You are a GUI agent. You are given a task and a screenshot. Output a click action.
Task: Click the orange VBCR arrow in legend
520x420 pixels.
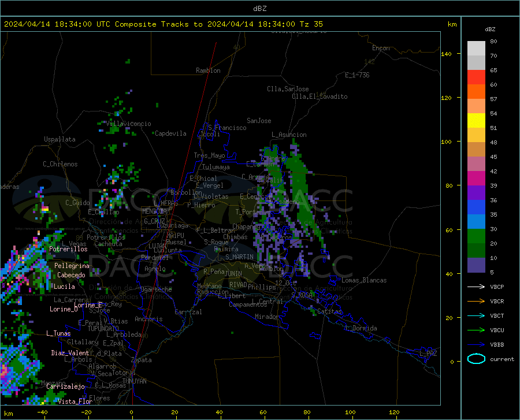pyautogui.click(x=476, y=302)
